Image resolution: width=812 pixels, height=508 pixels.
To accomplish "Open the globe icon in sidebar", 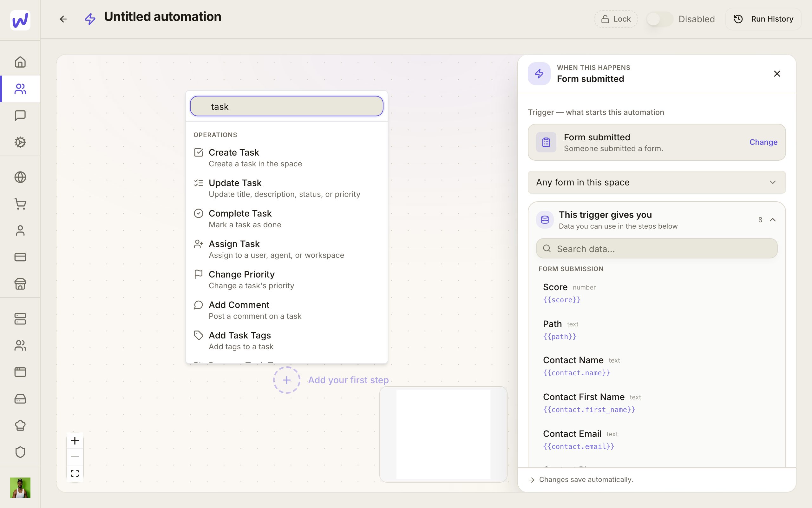I will pos(20,177).
